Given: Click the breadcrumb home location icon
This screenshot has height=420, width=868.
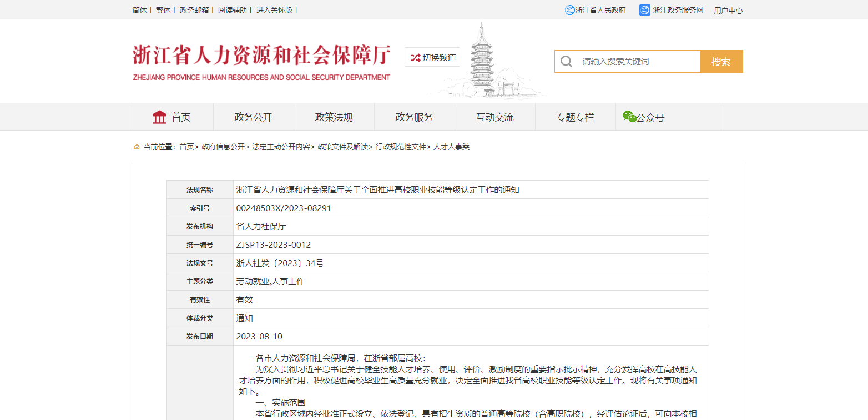Looking at the screenshot, I should [x=137, y=147].
